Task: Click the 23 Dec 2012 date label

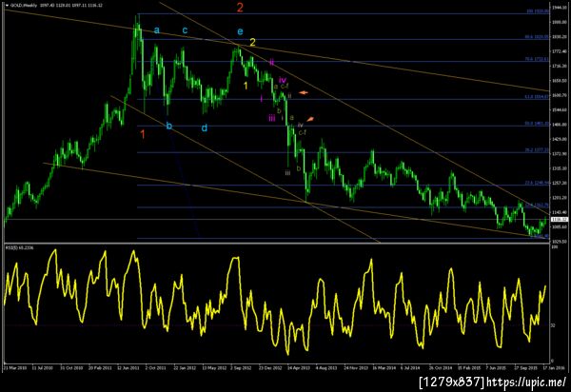Action: pos(270,368)
